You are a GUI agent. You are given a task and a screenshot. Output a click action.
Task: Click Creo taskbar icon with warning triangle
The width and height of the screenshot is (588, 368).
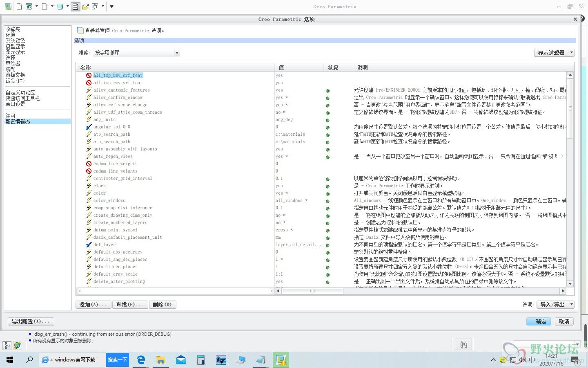pyautogui.click(x=281, y=360)
